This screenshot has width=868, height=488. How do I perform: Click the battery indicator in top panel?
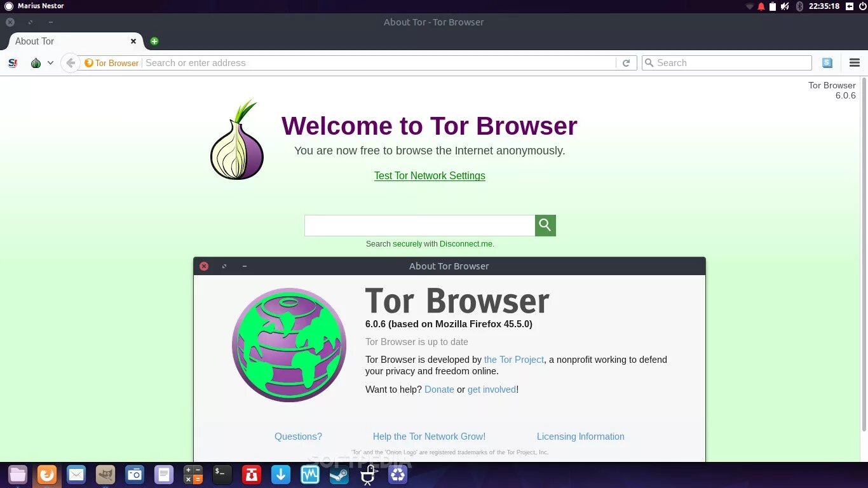(773, 6)
